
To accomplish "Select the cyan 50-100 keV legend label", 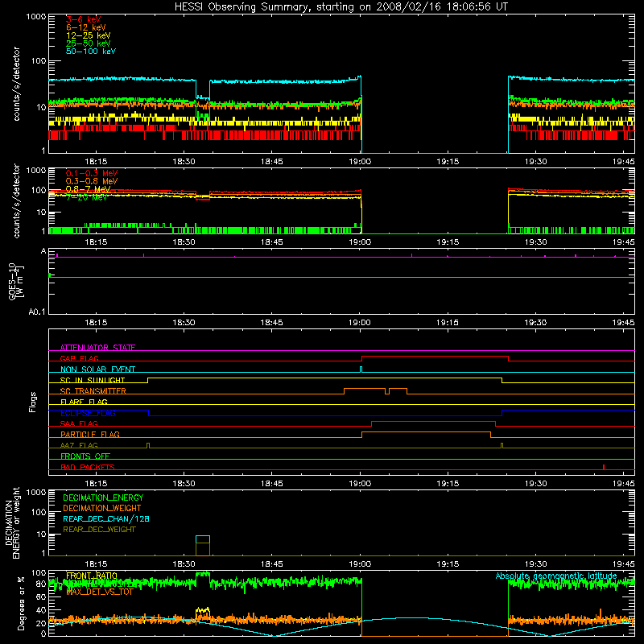I will tap(91, 52).
